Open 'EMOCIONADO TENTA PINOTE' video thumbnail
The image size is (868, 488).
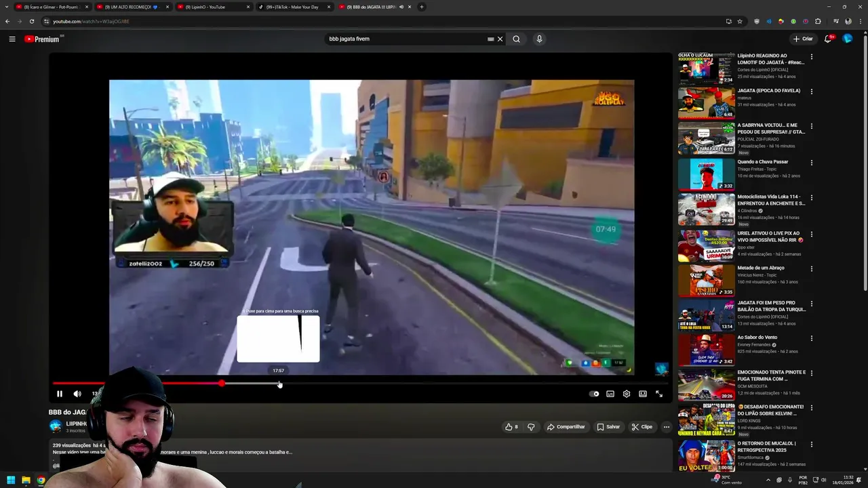[x=706, y=385]
